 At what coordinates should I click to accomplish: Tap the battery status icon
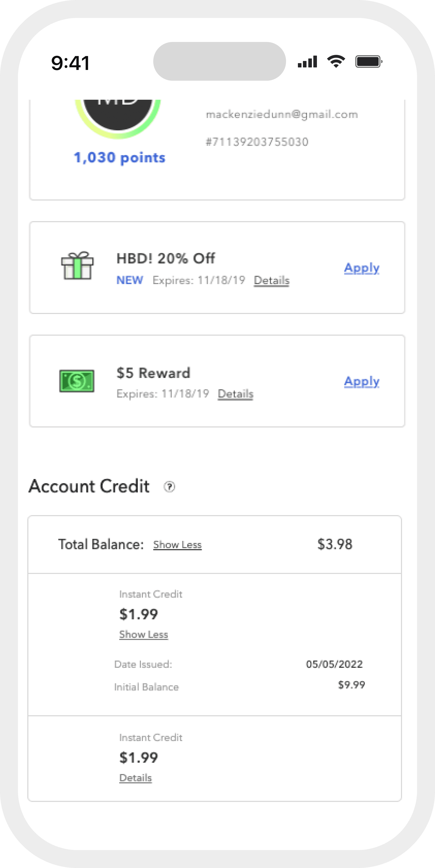pos(369,62)
